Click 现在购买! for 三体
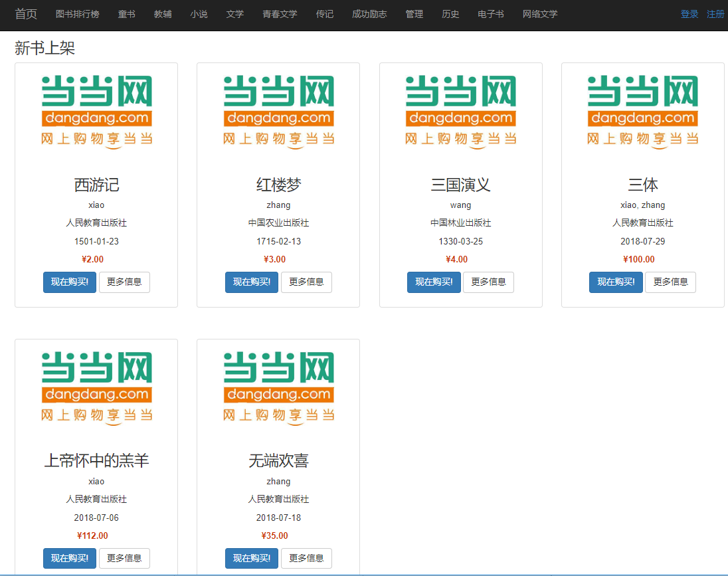 (616, 282)
